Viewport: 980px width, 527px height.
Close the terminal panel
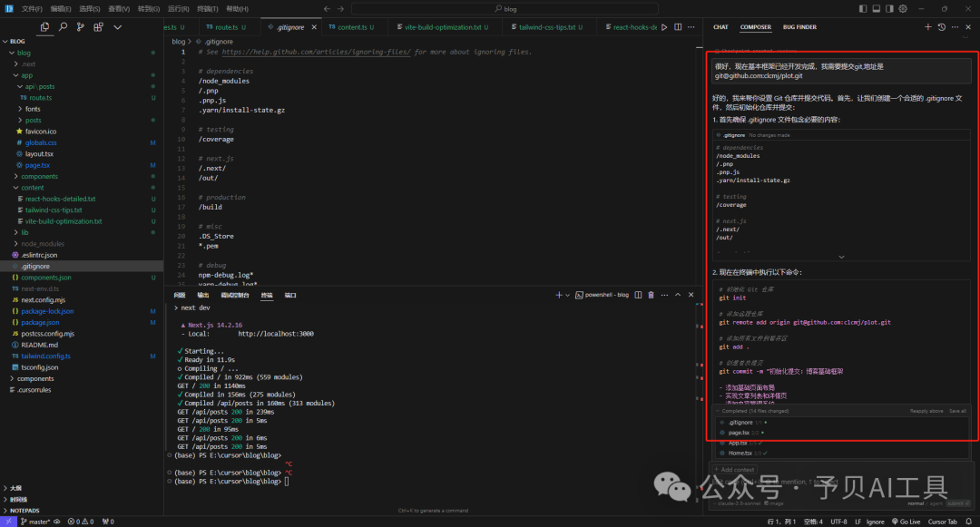click(691, 295)
